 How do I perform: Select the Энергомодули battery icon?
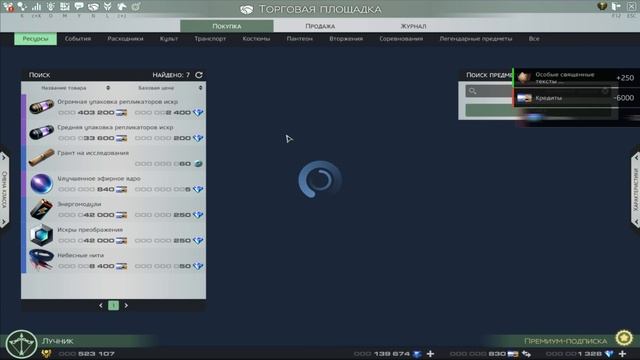pyautogui.click(x=41, y=209)
